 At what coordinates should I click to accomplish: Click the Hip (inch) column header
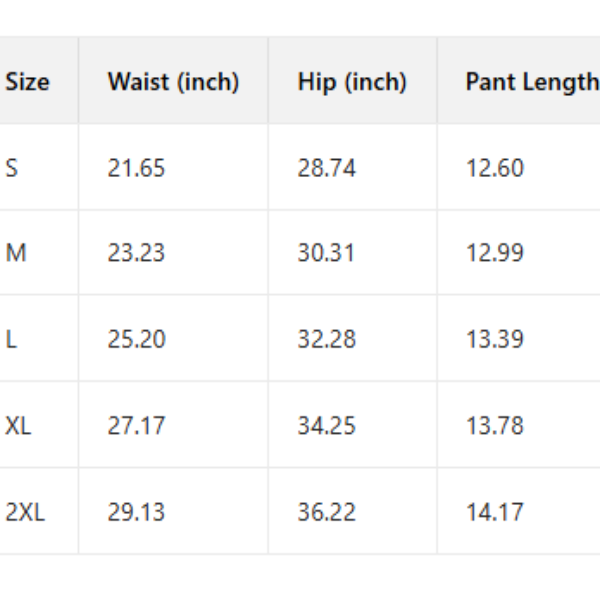click(x=352, y=82)
